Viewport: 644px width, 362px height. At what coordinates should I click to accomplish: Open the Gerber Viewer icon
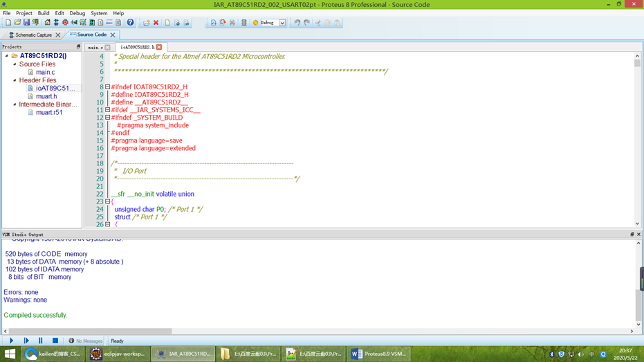pos(83,23)
